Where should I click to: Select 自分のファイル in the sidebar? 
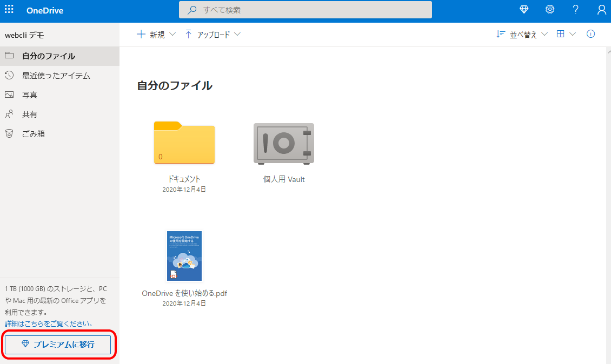click(59, 56)
